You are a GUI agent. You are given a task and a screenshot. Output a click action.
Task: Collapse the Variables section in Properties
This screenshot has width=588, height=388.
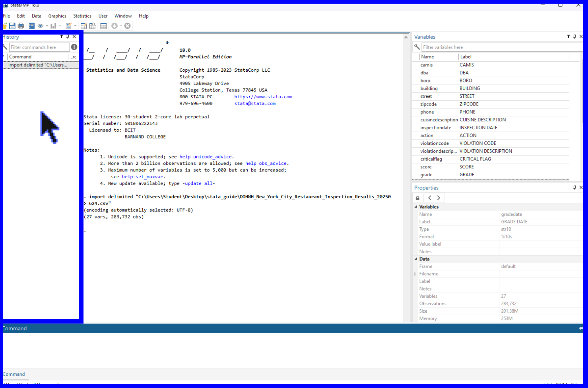click(416, 207)
